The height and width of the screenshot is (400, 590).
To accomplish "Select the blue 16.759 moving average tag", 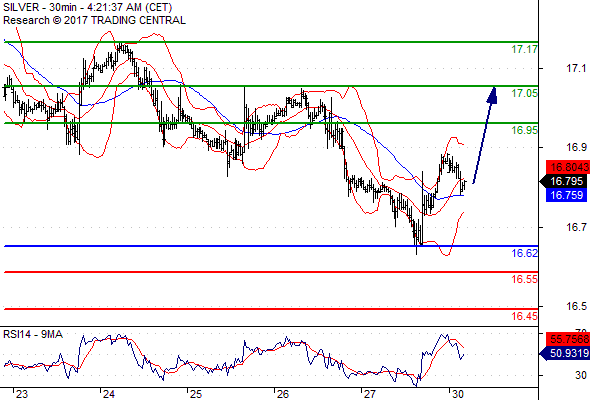I will (566, 195).
